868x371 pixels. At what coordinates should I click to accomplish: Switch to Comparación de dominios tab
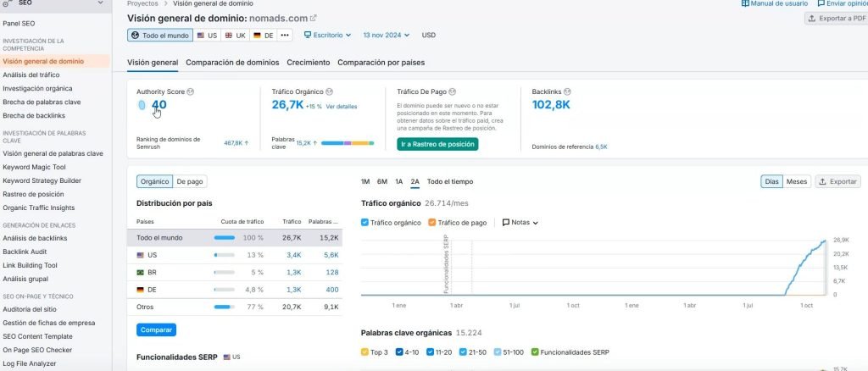232,63
